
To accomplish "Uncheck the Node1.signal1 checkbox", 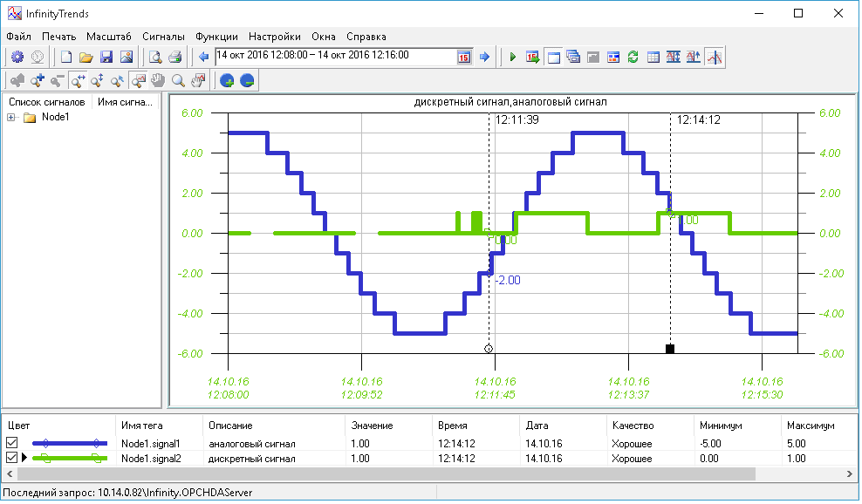I will [11, 444].
